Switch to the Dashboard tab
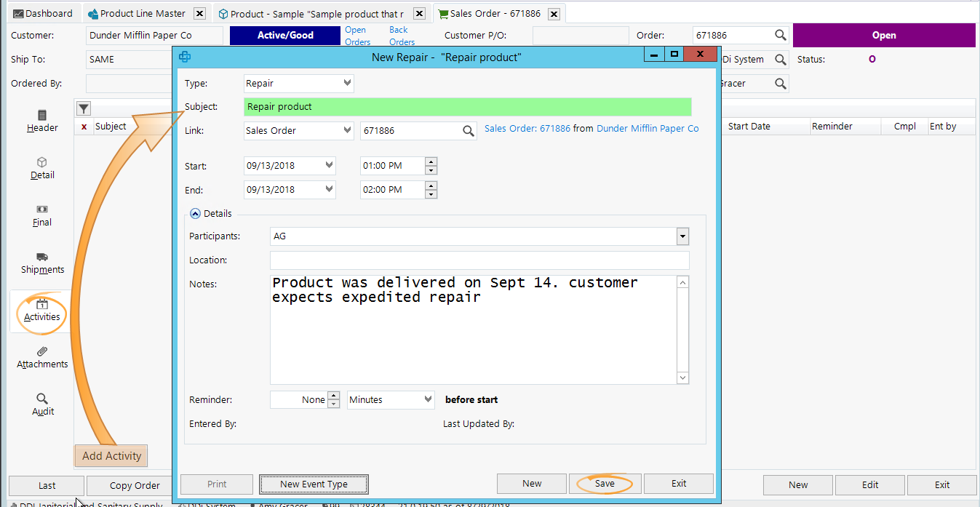Viewport: 980px width, 507px height. pyautogui.click(x=44, y=12)
